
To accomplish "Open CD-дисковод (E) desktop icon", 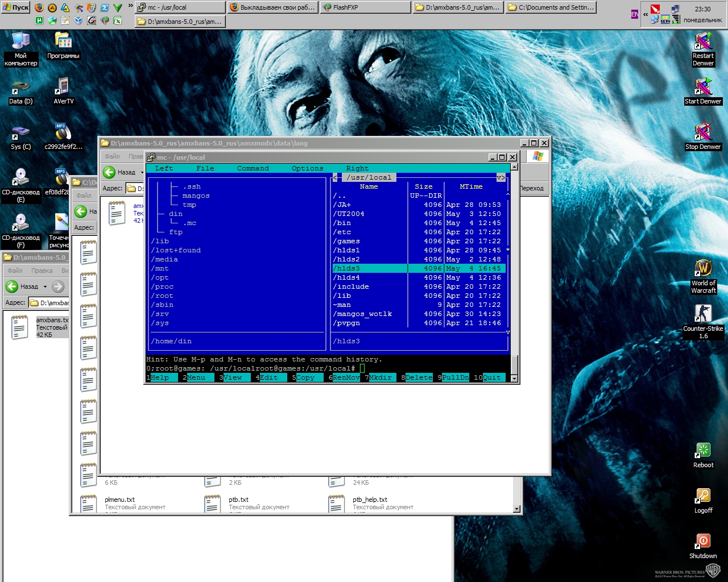I will tap(20, 185).
